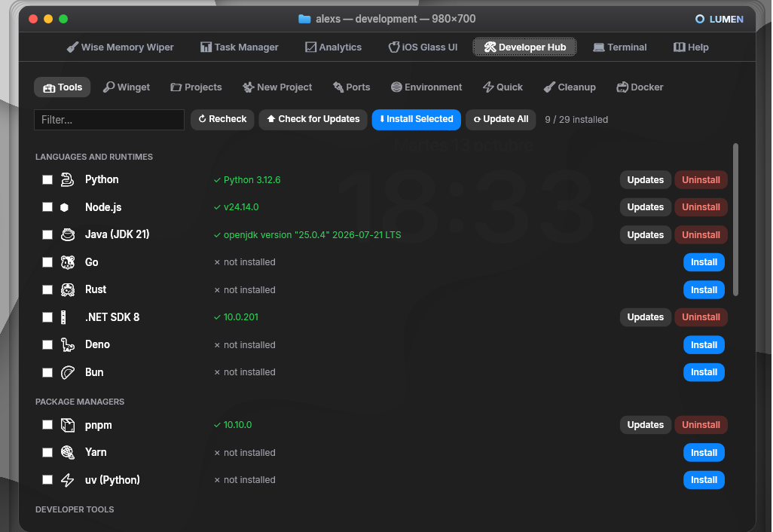Screen dimensions: 773x532
Task: Switch to the Docker sub-tab
Action: pyautogui.click(x=640, y=87)
